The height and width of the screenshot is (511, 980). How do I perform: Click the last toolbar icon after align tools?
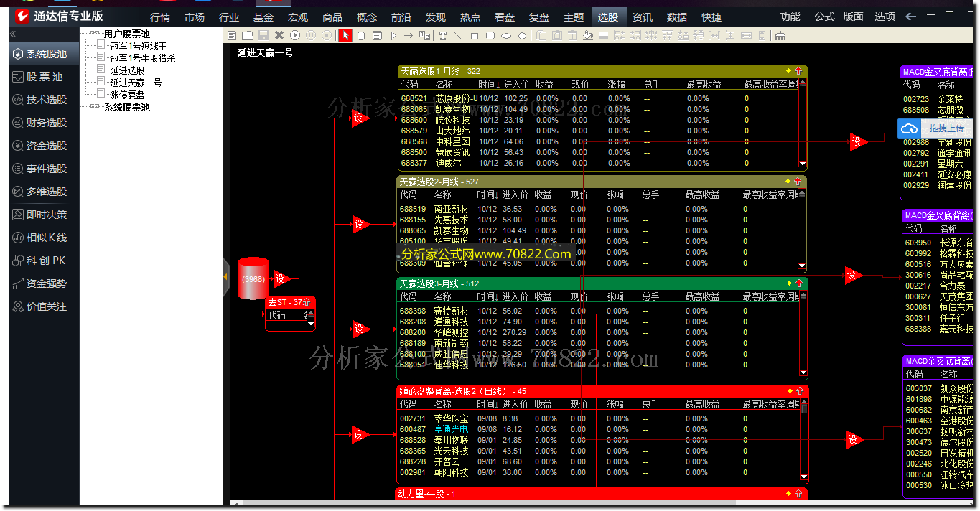780,35
